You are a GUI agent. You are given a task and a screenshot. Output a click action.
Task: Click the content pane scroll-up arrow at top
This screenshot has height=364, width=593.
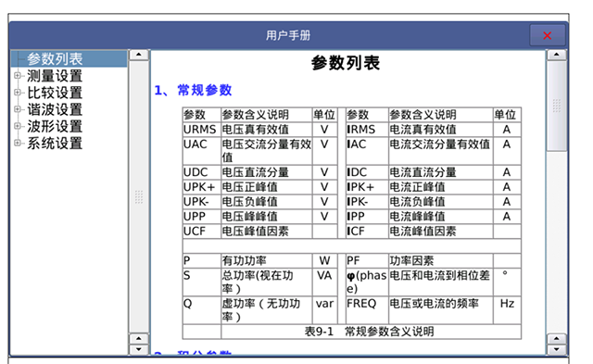(x=556, y=55)
